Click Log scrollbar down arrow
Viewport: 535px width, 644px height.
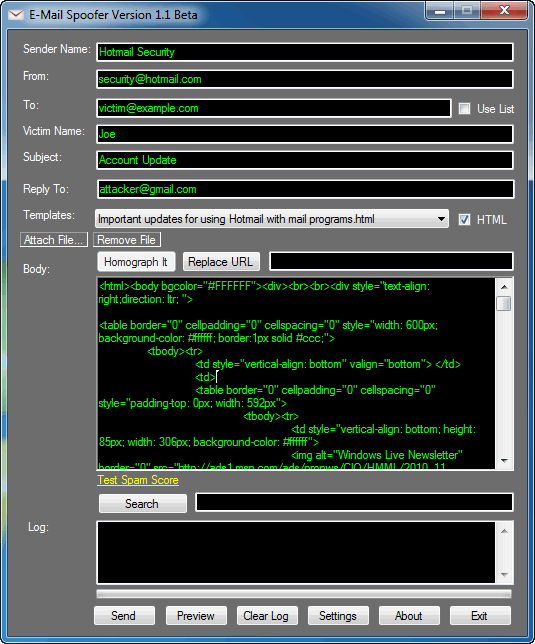point(505,575)
